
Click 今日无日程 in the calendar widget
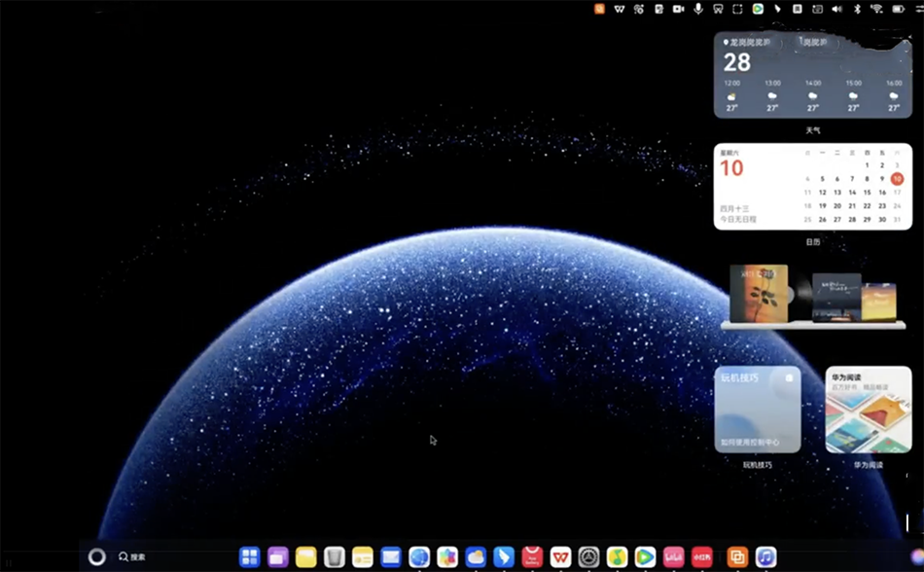coord(738,219)
